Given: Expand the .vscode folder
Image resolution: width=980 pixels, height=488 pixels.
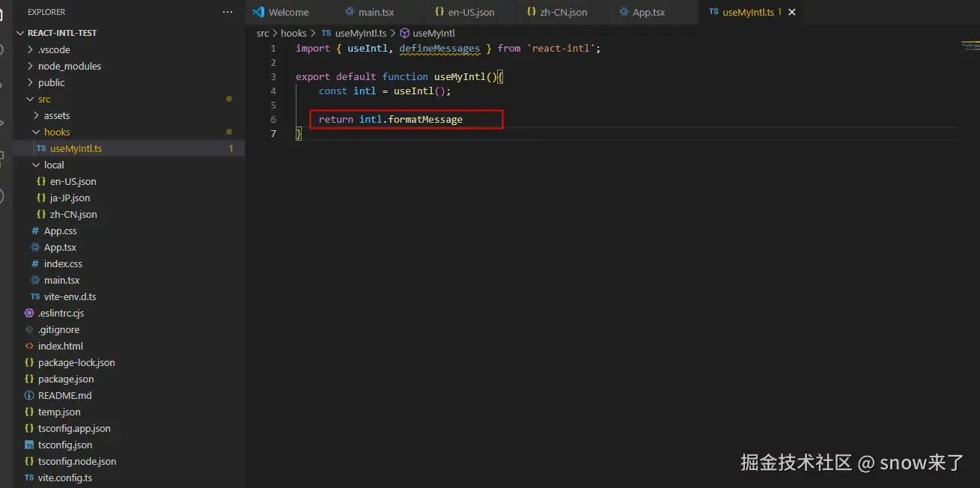Looking at the screenshot, I should 30,49.
